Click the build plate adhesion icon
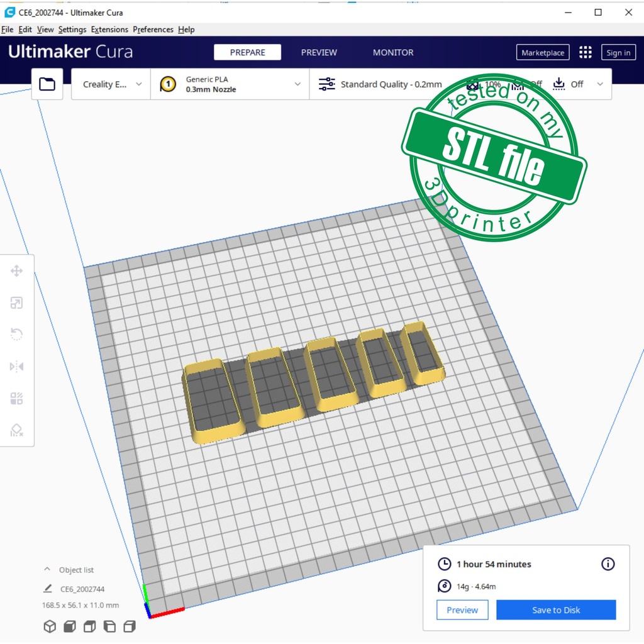The image size is (644, 644). [x=558, y=84]
